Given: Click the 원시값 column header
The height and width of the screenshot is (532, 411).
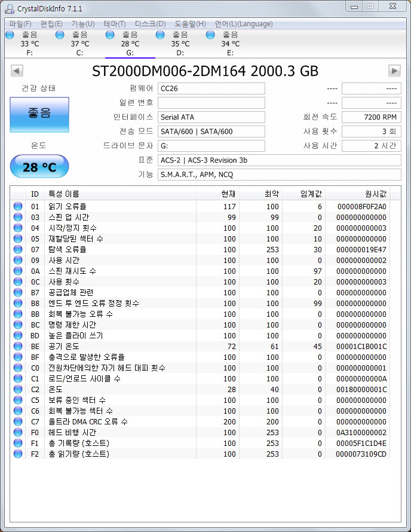Looking at the screenshot, I should [358, 194].
